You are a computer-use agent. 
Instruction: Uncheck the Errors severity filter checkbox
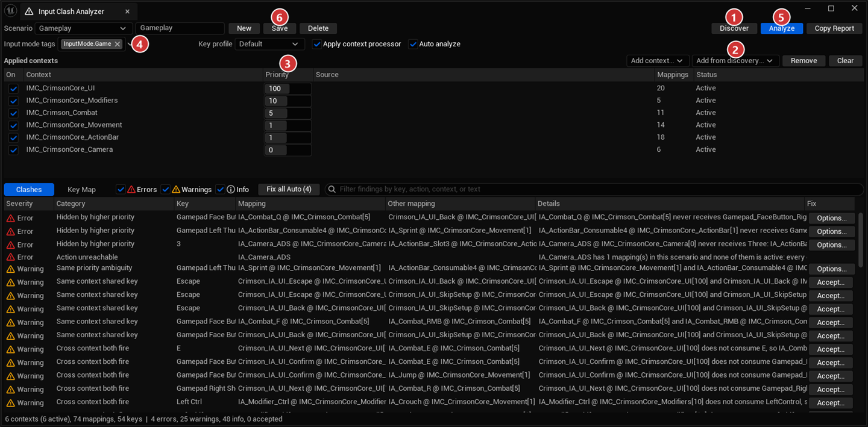tap(121, 189)
